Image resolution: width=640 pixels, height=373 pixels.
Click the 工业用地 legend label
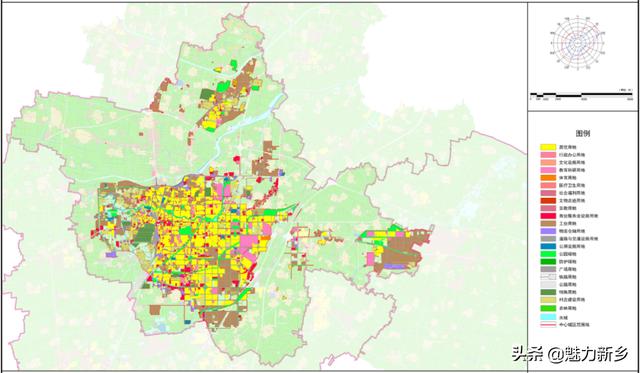(567, 223)
